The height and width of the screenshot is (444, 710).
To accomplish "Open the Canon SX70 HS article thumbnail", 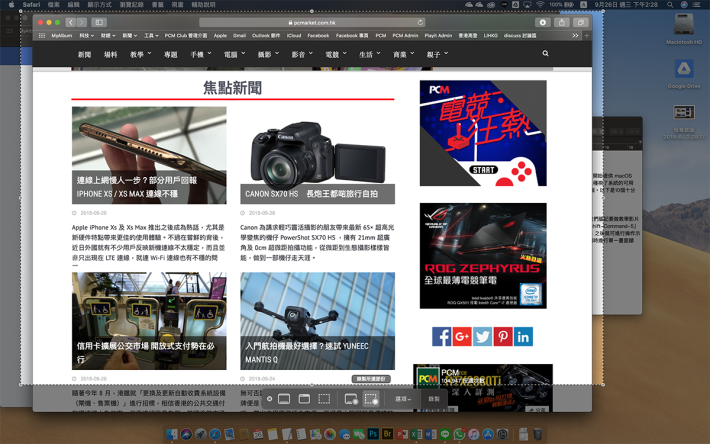I will click(317, 155).
